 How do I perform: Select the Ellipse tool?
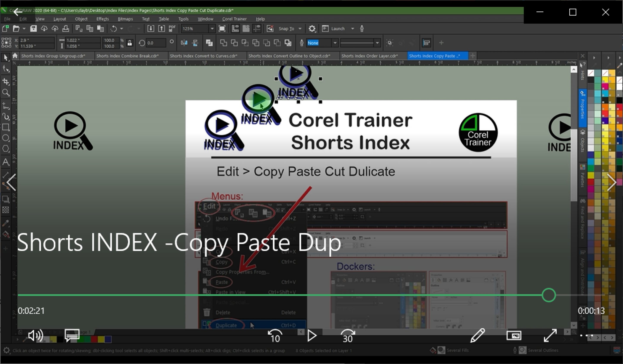pyautogui.click(x=6, y=138)
